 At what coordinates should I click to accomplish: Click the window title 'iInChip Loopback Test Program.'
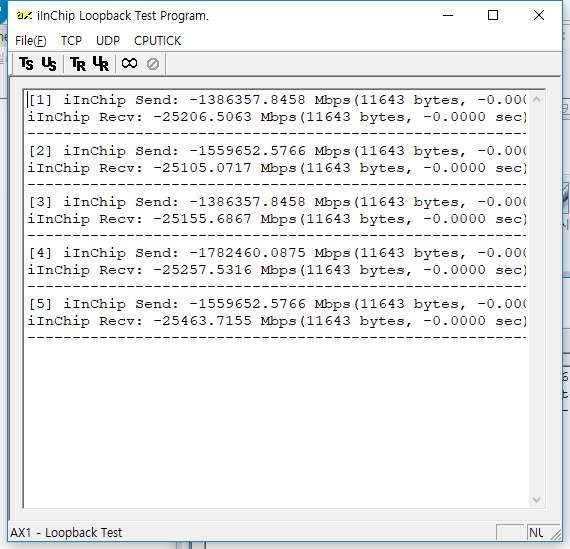[x=123, y=16]
